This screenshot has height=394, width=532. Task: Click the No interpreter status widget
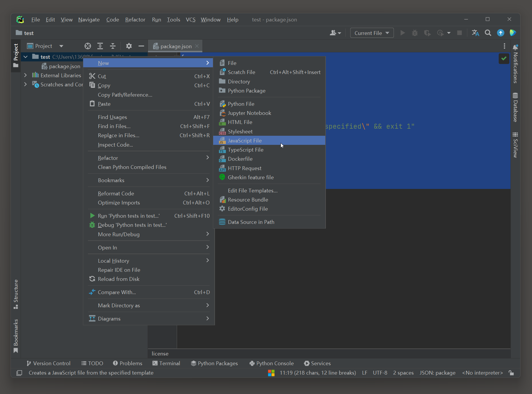[x=482, y=373]
